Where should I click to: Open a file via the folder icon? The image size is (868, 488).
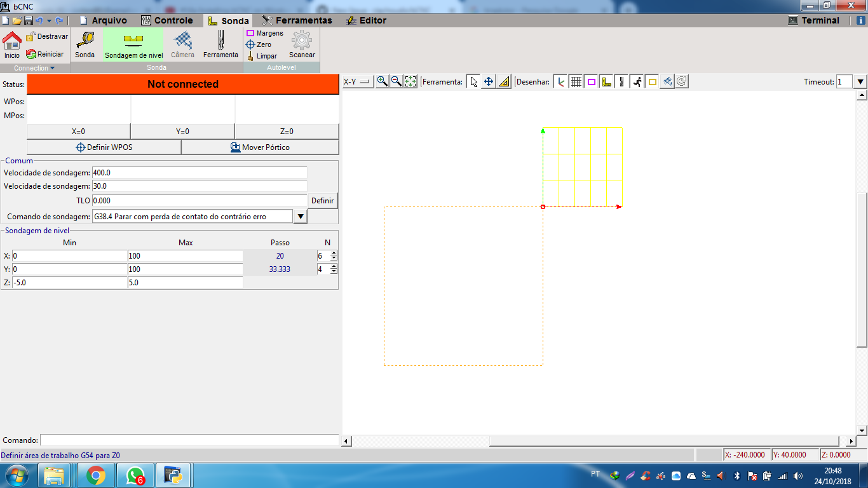point(17,20)
